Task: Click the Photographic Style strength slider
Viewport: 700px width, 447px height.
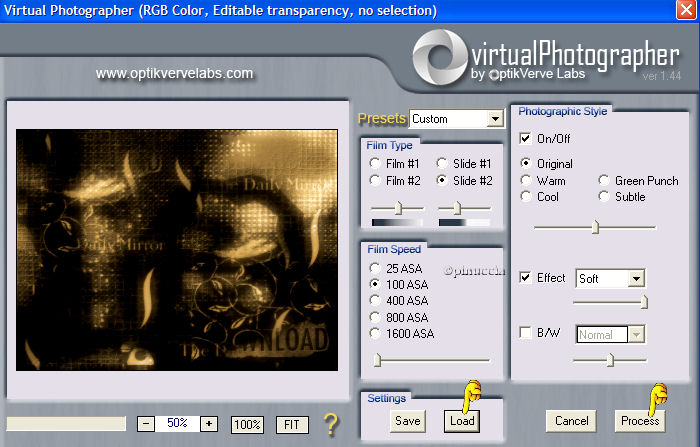Action: click(595, 227)
